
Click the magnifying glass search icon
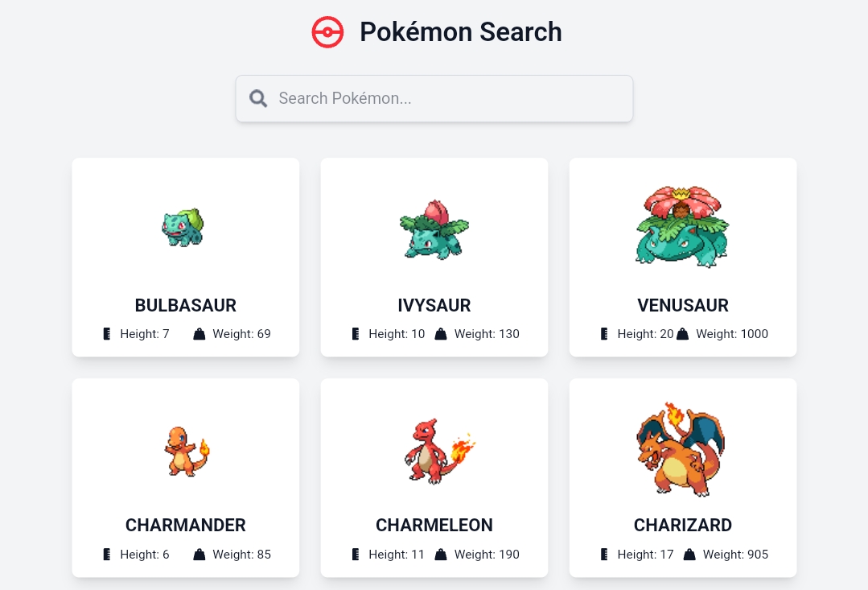pyautogui.click(x=258, y=98)
